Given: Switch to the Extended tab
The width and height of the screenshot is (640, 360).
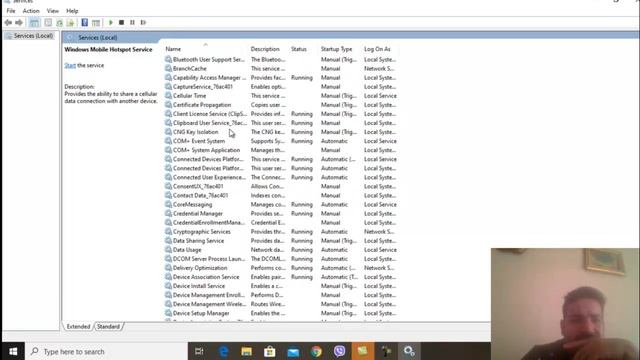Looking at the screenshot, I should pyautogui.click(x=78, y=327).
